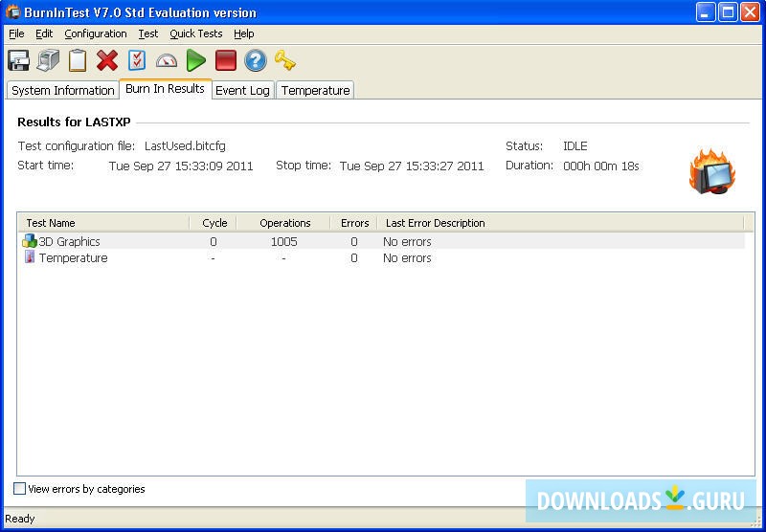Click the 1005 operations value
The height and width of the screenshot is (532, 766).
pos(284,241)
